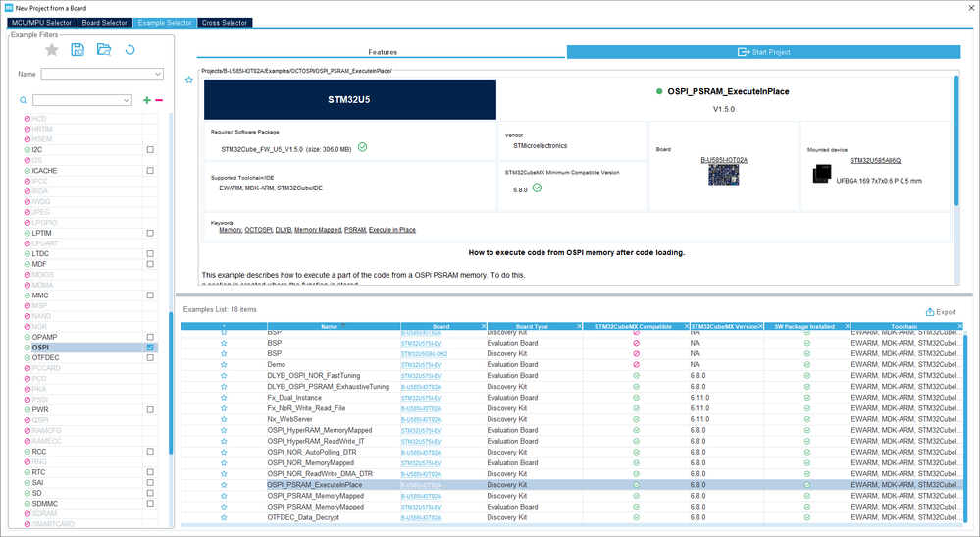
Task: Click the green check next to version 6.8.0
Action: coord(537,188)
